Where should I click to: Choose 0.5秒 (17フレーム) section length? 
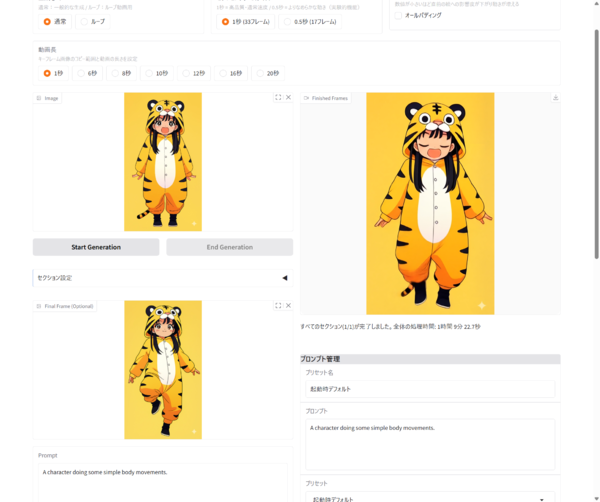pos(310,22)
